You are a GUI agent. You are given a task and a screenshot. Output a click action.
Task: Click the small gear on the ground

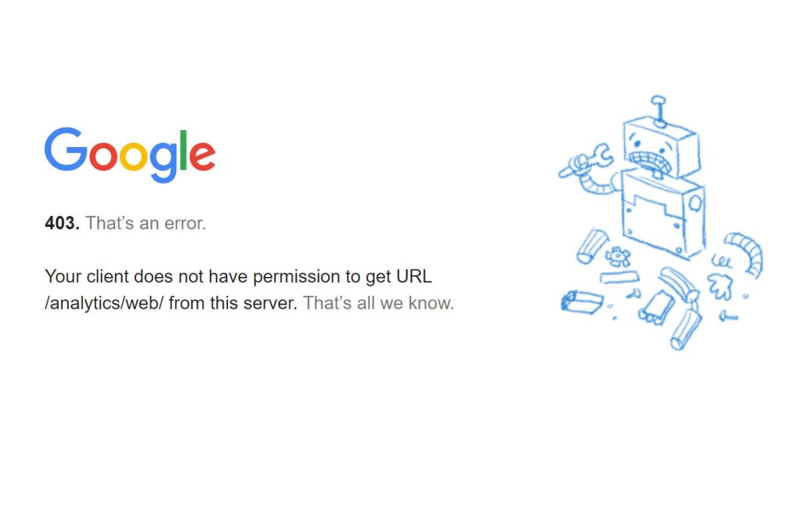[618, 257]
